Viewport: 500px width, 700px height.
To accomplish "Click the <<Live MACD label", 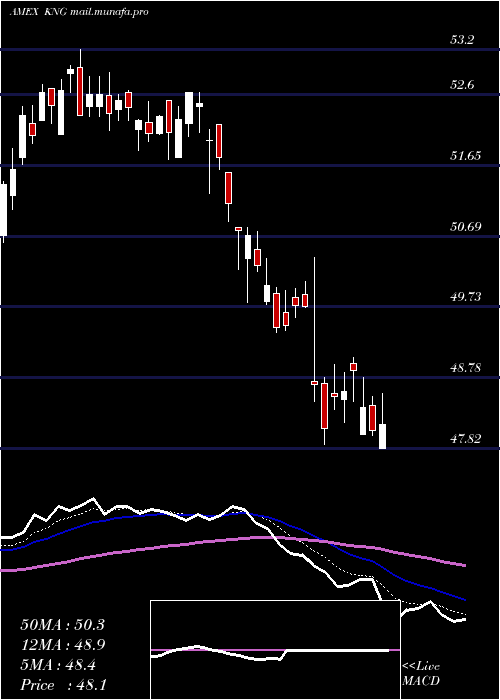I will (x=421, y=674).
